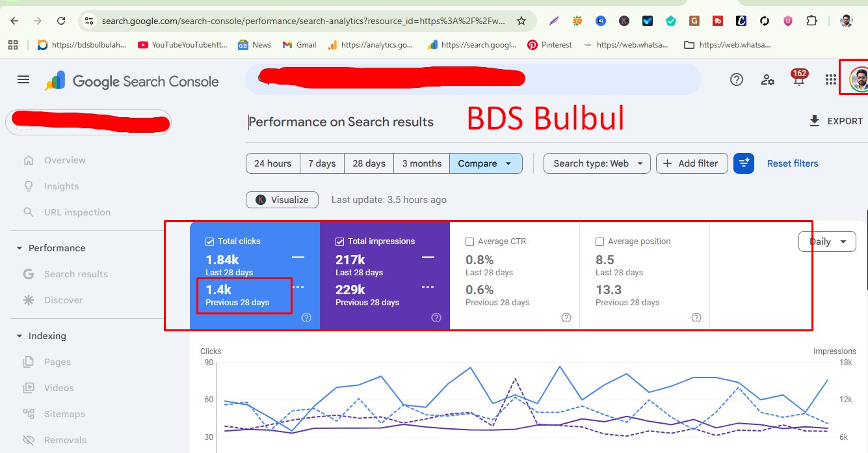Screen dimensions: 868x453
Task: Open the Search type: Web dropdown
Action: [x=597, y=163]
